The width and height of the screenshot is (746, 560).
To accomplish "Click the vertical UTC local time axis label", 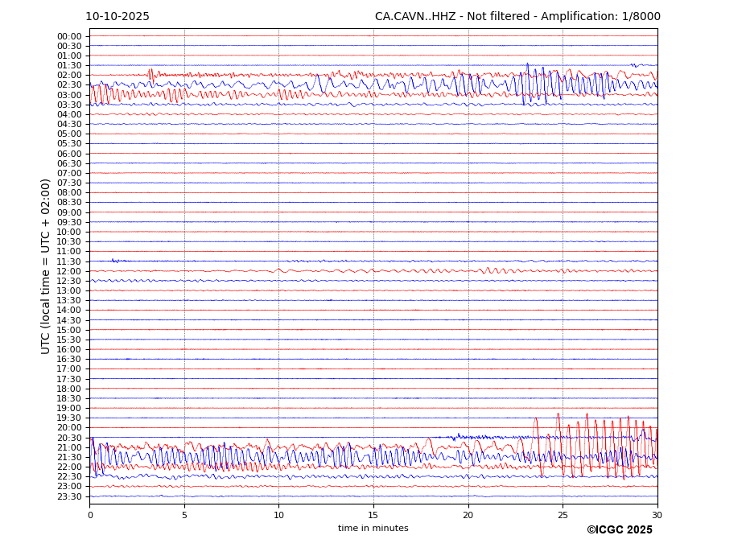I will pos(47,266).
